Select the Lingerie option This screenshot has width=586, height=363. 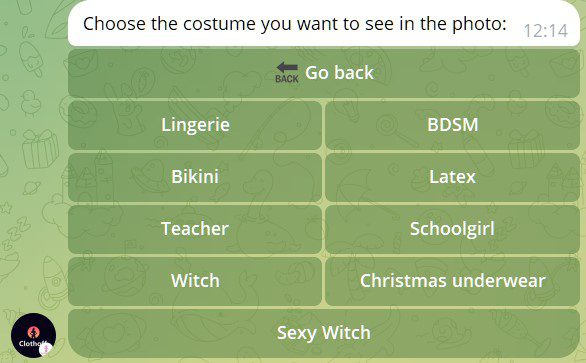point(195,125)
